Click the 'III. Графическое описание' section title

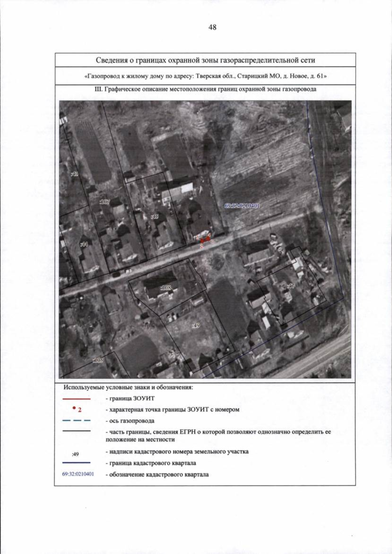point(205,89)
